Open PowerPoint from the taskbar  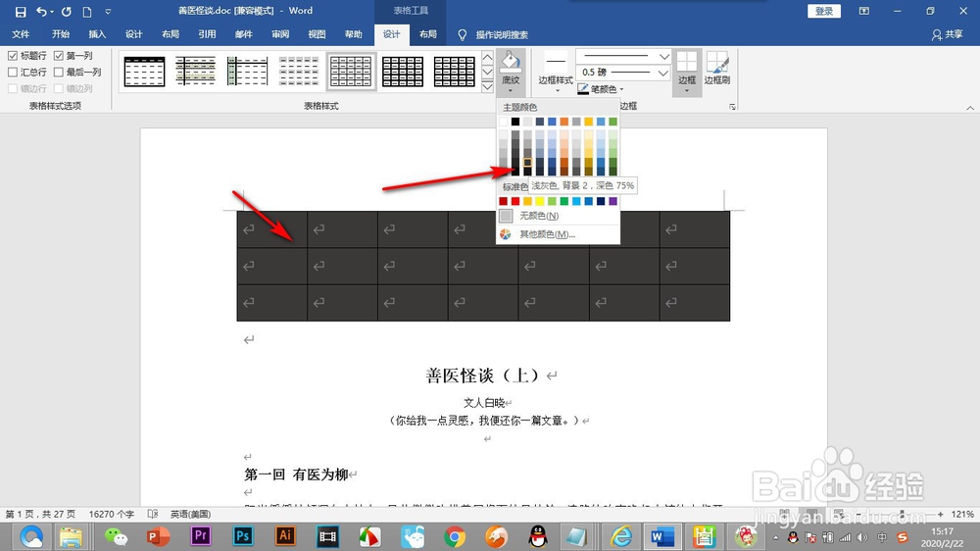[158, 536]
